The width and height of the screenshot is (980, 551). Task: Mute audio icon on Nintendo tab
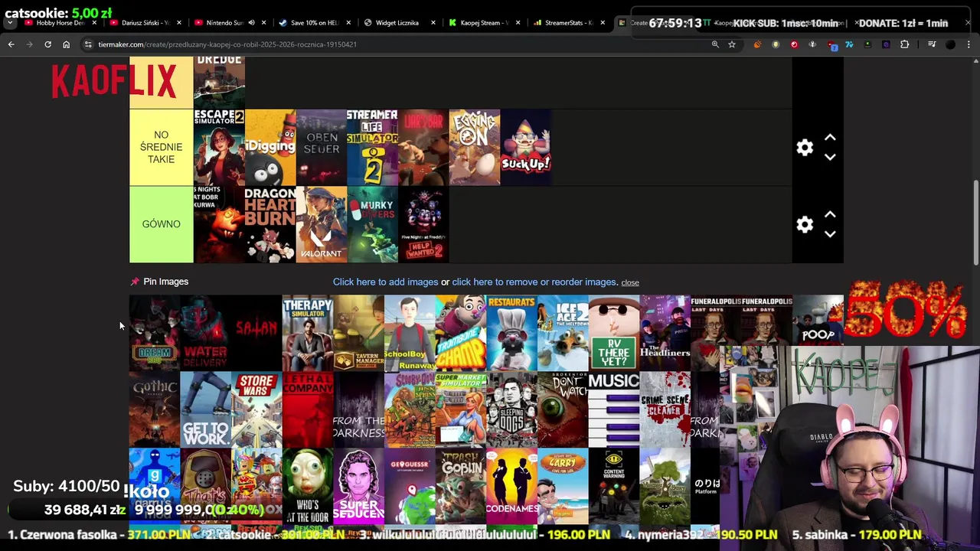251,23
